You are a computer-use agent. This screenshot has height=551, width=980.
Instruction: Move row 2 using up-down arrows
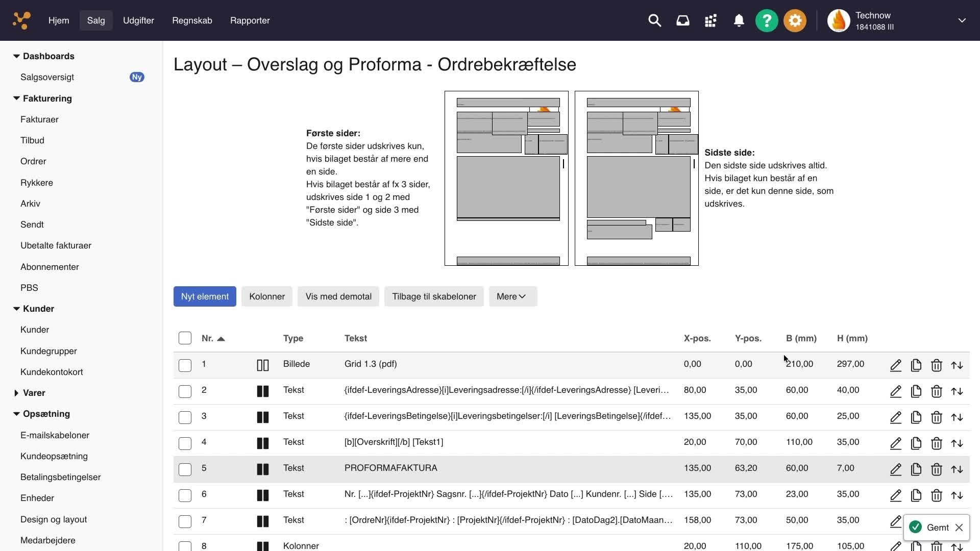(x=957, y=391)
